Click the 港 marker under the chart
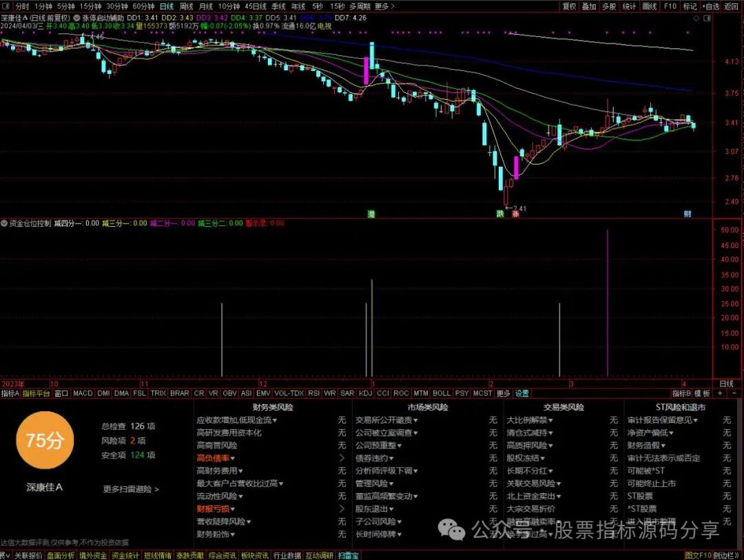The width and height of the screenshot is (744, 560). (x=371, y=214)
